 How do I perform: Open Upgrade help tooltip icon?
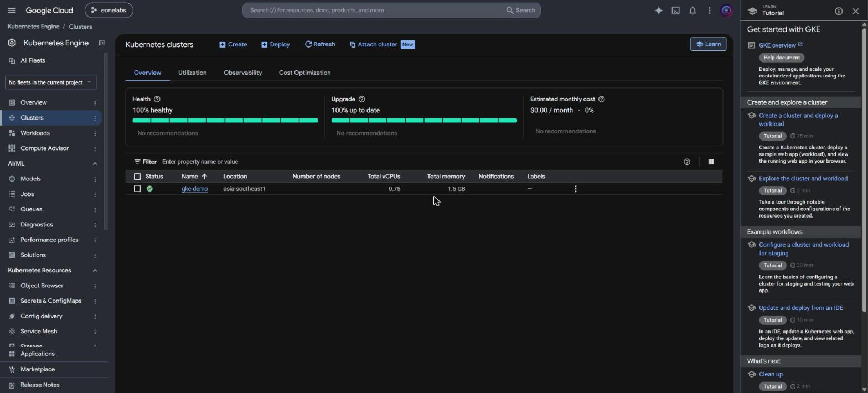coord(361,99)
